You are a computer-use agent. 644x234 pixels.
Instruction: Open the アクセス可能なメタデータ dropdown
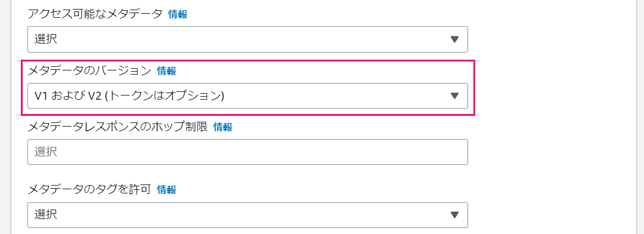click(x=247, y=39)
